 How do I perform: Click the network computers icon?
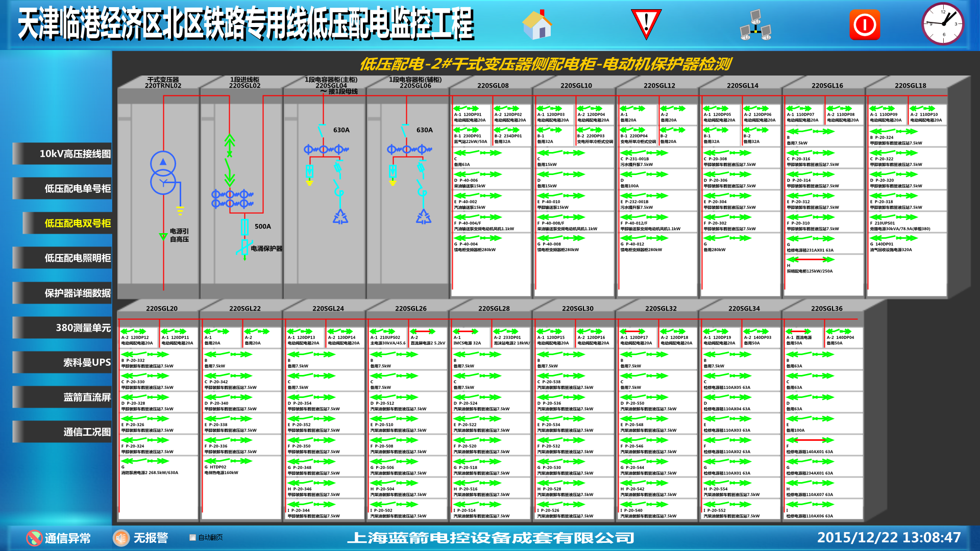point(755,25)
